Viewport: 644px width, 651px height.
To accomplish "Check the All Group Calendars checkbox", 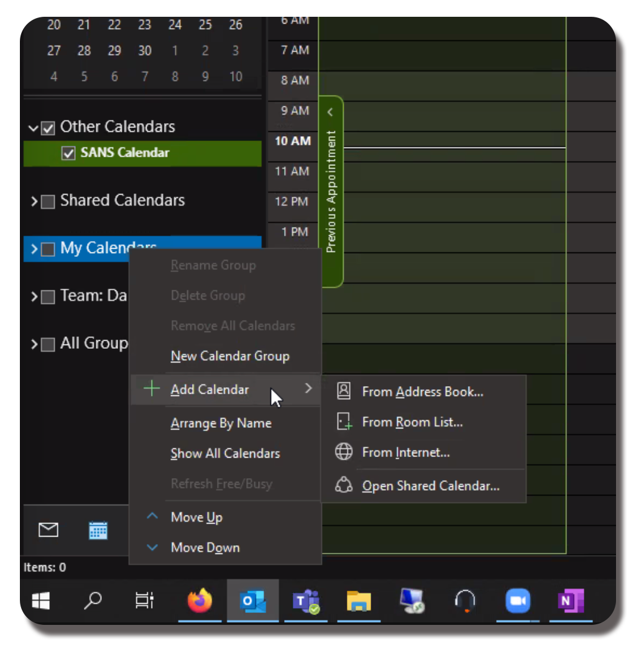I will [x=48, y=344].
